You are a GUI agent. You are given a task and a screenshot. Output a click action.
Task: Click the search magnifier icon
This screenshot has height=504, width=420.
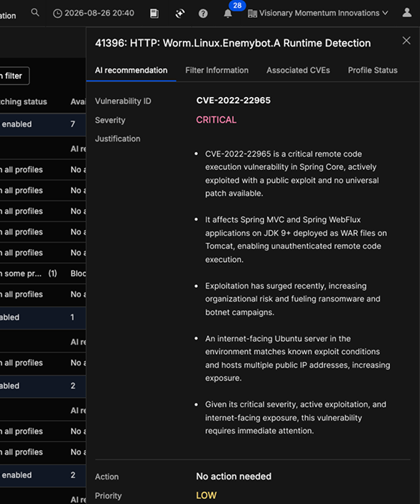pyautogui.click(x=35, y=13)
